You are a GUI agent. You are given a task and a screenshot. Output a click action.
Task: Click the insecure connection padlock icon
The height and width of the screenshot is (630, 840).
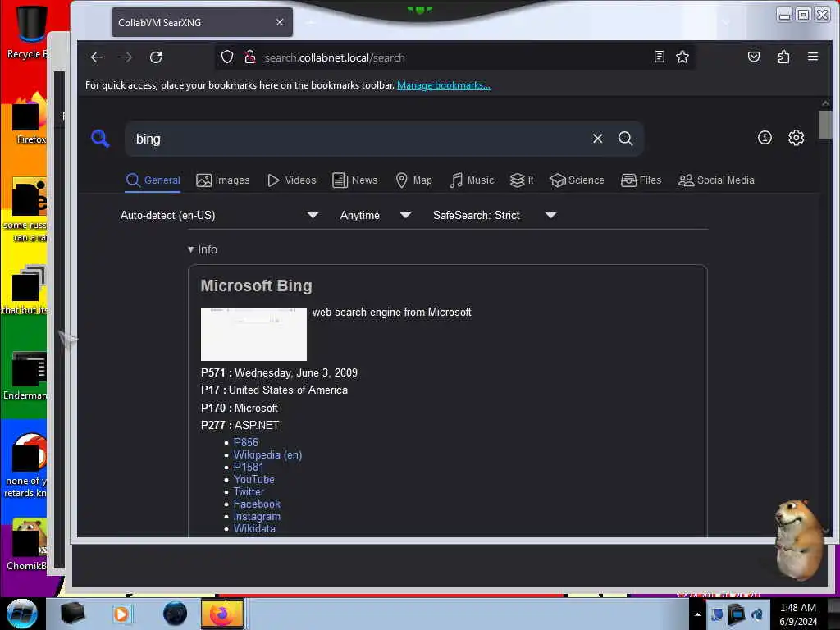tap(249, 57)
